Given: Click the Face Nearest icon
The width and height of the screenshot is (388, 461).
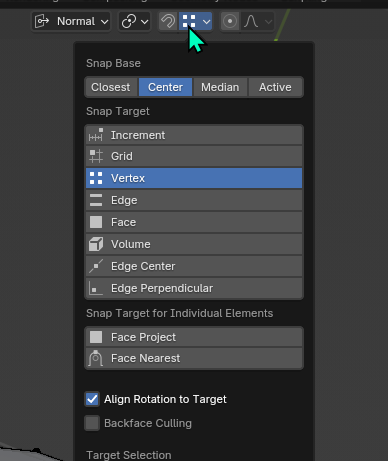Looking at the screenshot, I should pyautogui.click(x=96, y=358).
